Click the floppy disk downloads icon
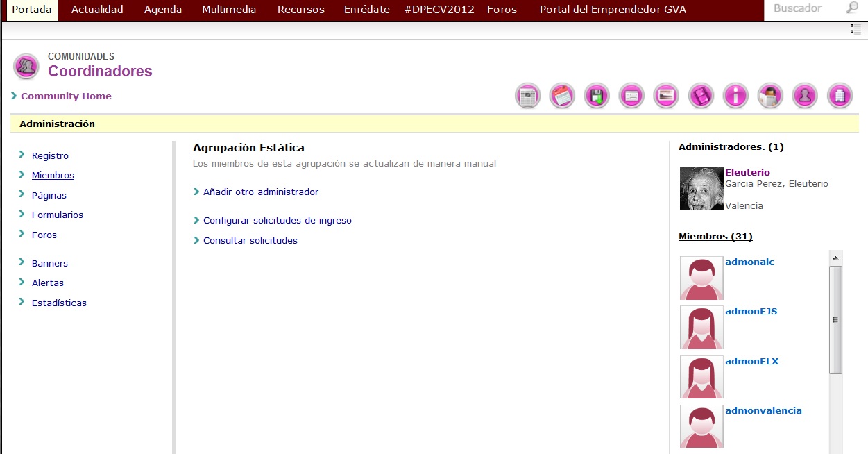 (597, 96)
